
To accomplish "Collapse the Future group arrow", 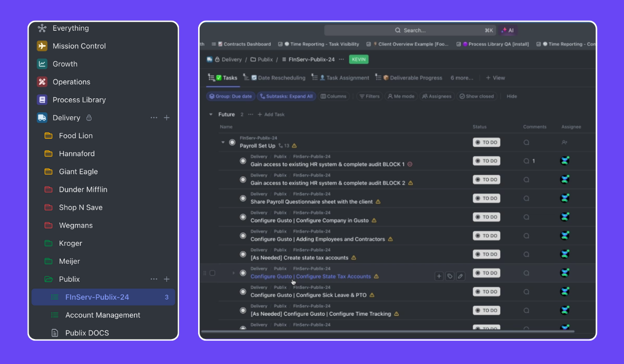I will pyautogui.click(x=211, y=114).
